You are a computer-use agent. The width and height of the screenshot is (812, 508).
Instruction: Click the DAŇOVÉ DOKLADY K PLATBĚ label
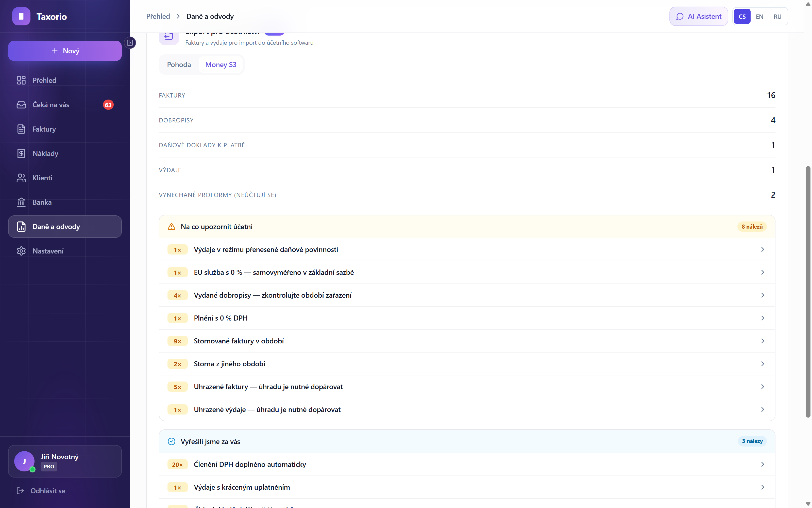coord(202,145)
